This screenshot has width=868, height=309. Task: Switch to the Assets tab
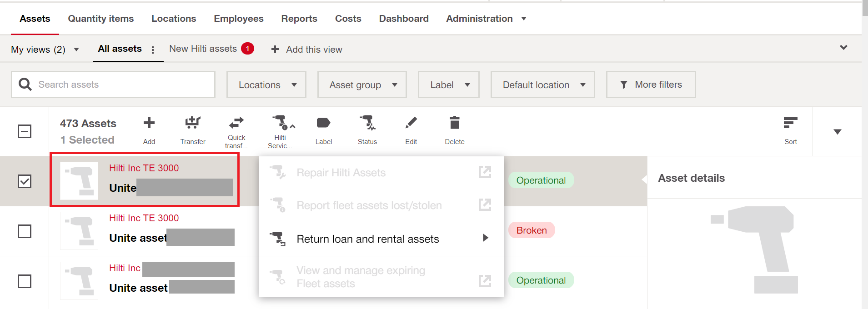click(35, 19)
